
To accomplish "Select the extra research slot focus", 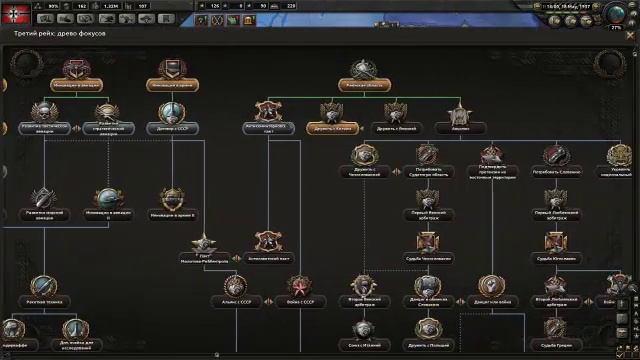I will (x=76, y=345).
